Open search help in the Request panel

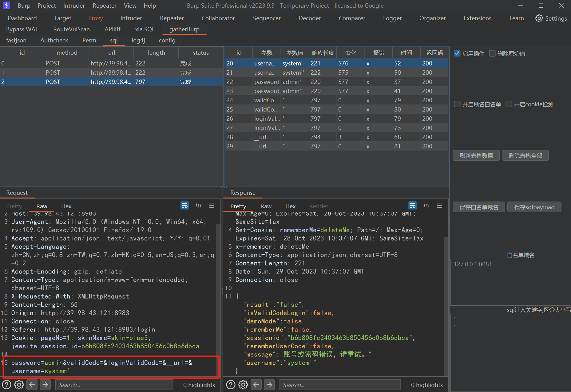[x=6, y=385]
